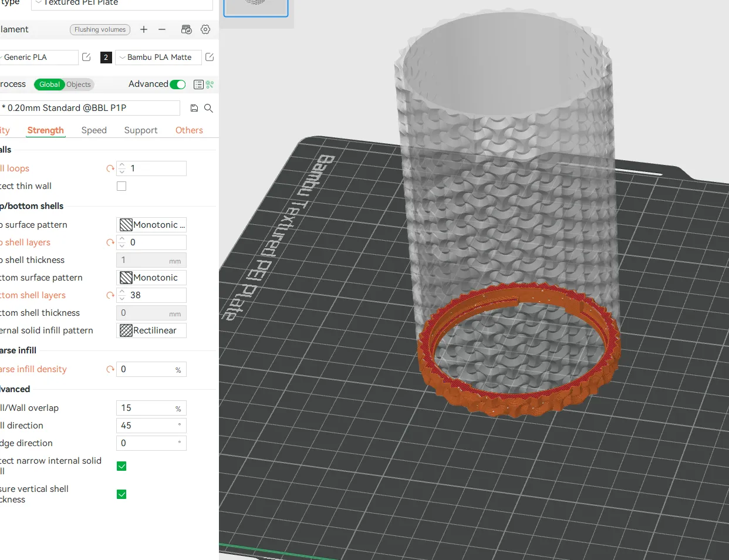Switch to the Strength tab
Viewport: 729px width, 560px height.
click(46, 130)
